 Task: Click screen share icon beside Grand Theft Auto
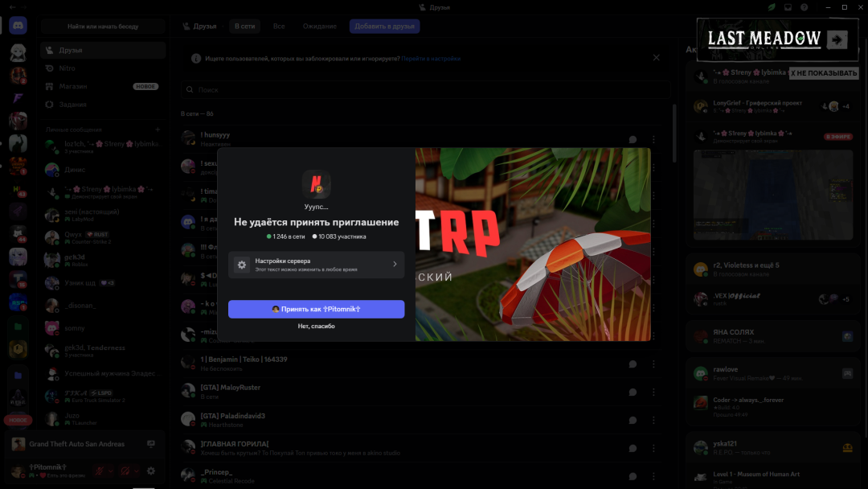pos(150,444)
